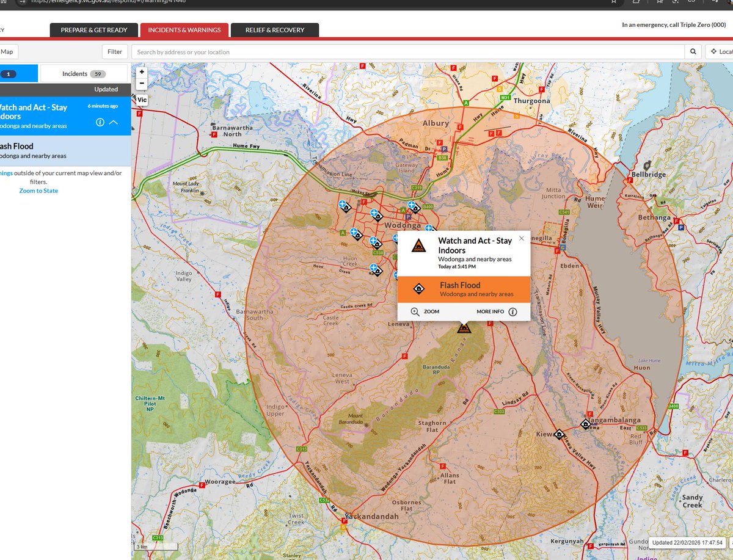This screenshot has width=733, height=560.
Task: Click the flood incident marker at Tangambalanga
Action: pos(585,423)
